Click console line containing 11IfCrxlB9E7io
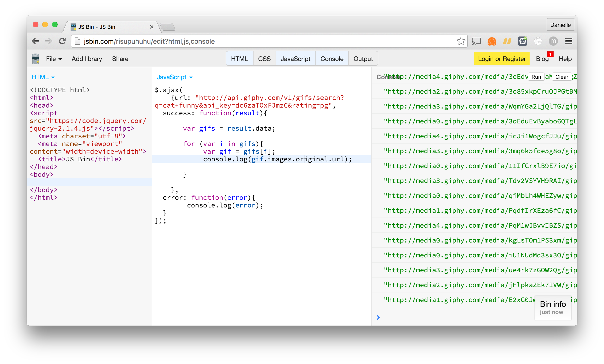This screenshot has height=364, width=604. tap(474, 166)
